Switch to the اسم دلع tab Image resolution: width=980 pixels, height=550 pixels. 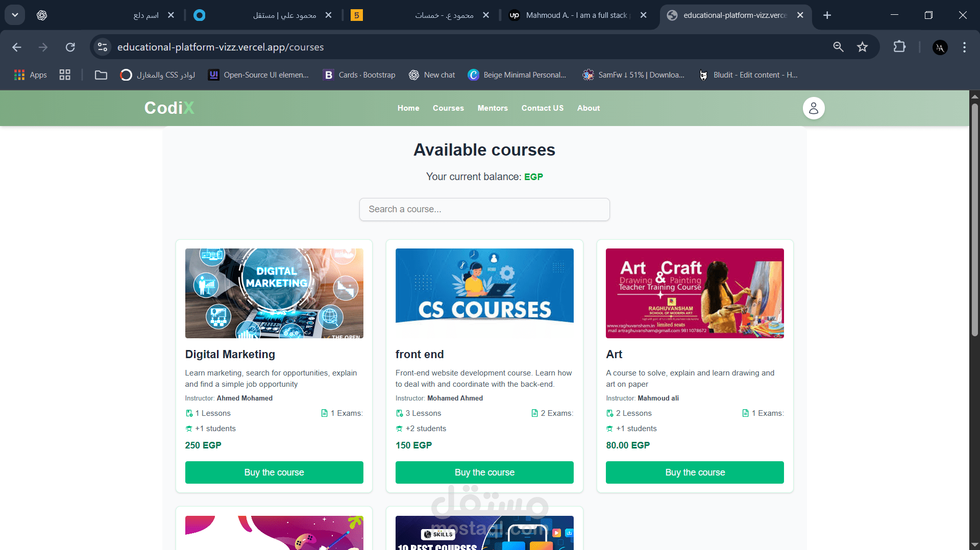coord(106,15)
